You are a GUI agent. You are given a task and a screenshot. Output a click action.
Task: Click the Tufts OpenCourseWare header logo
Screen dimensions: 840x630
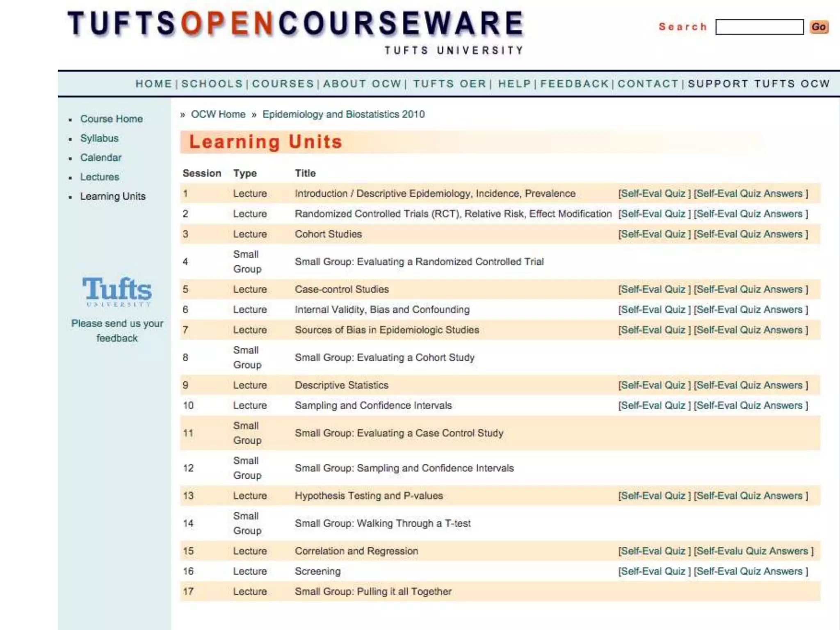point(295,25)
